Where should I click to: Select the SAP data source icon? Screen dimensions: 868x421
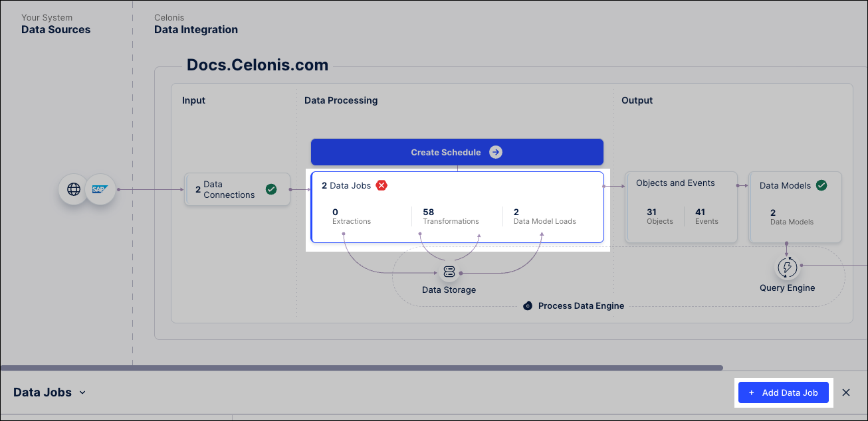point(100,189)
